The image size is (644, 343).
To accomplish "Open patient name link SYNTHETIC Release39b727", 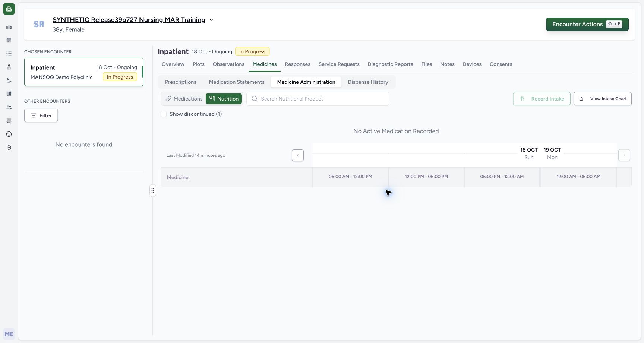I will click(129, 20).
